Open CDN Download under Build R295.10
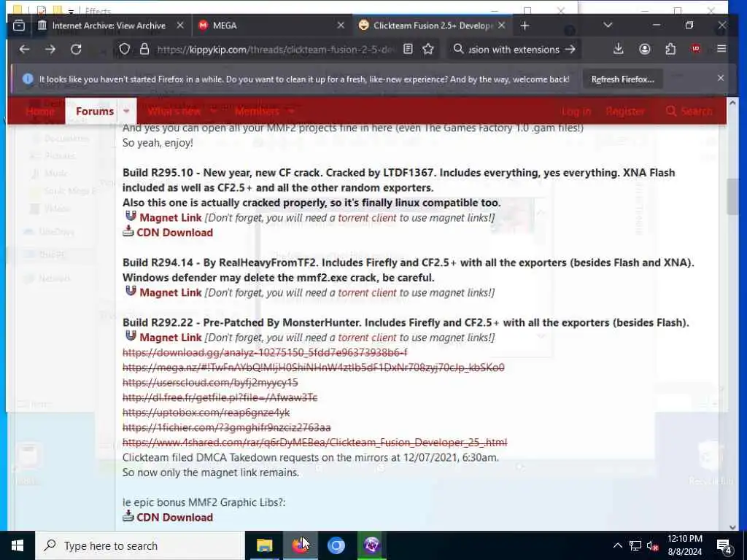This screenshot has height=560, width=747. point(174,233)
